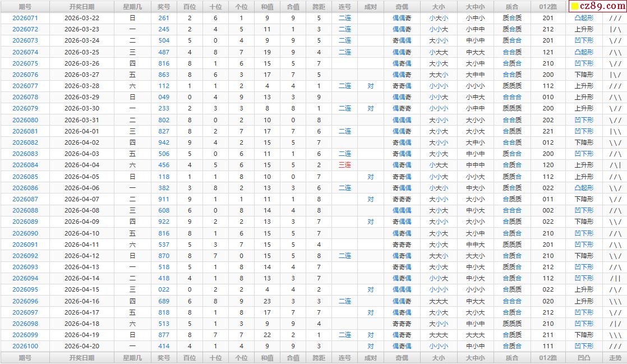Click 凸起形 in the 2026071 row
This screenshot has height=364, width=627.
point(584,18)
